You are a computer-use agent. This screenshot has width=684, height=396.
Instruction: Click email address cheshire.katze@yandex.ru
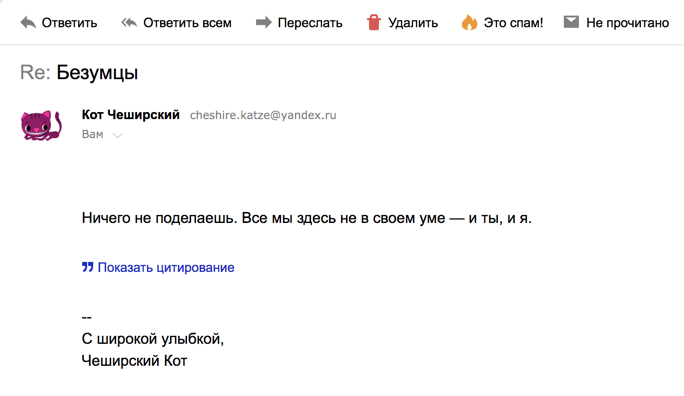pos(263,115)
